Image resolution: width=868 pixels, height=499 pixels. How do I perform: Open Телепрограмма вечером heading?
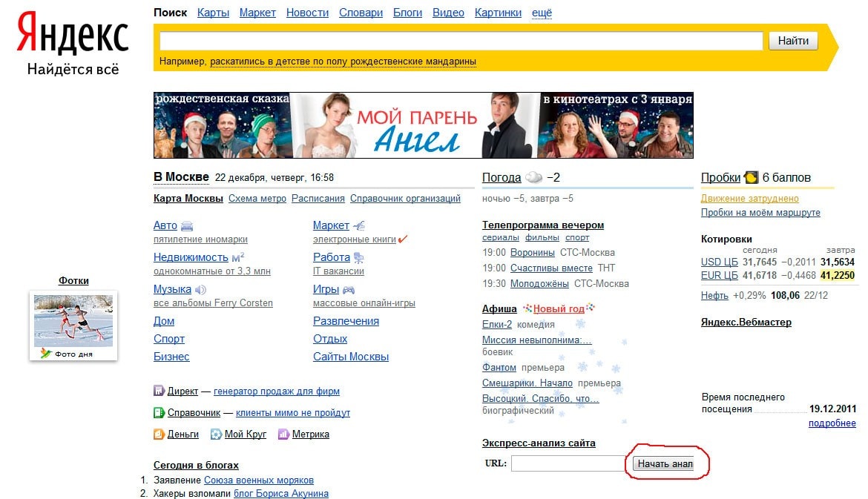tap(543, 225)
